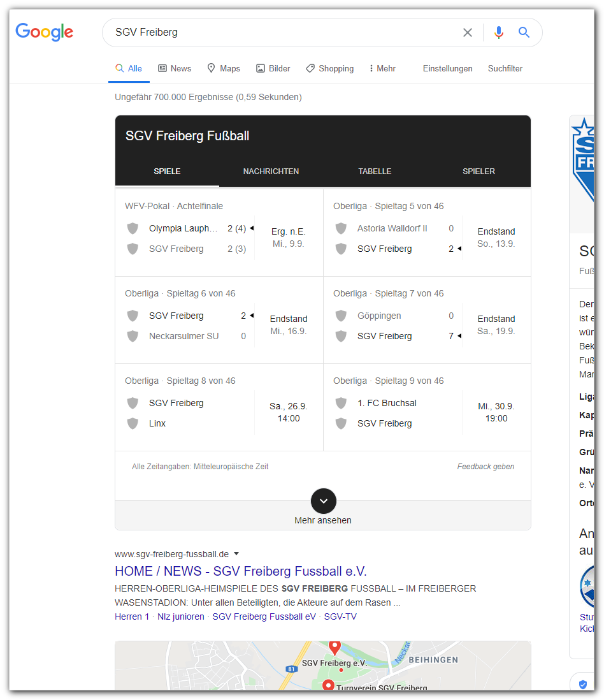This screenshot has width=604, height=700.
Task: Click the Mehr ansehen label
Action: click(323, 520)
